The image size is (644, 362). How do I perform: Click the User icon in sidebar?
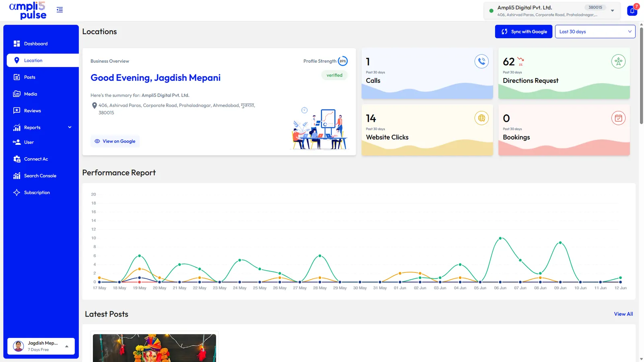click(x=17, y=142)
